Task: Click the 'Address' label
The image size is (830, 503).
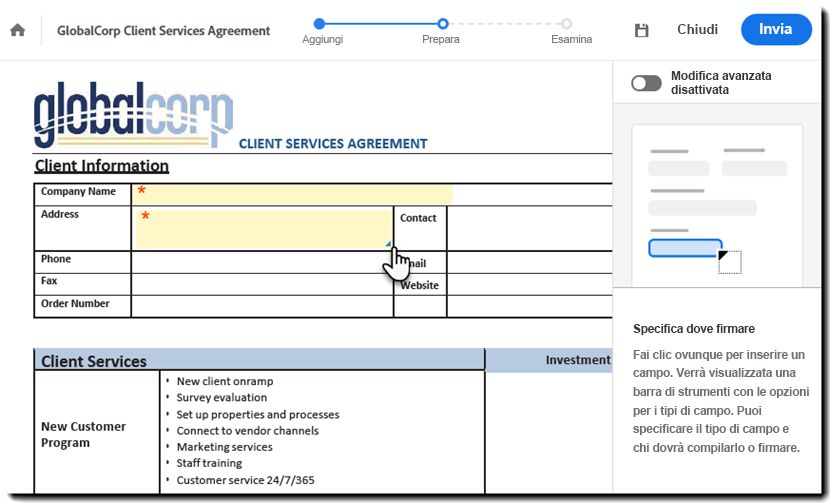Action: [60, 214]
